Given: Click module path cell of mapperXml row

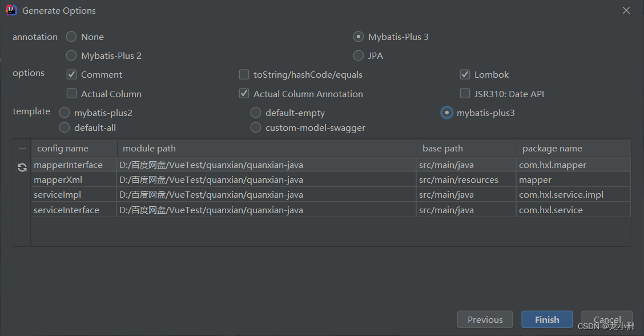Looking at the screenshot, I should click(267, 180).
